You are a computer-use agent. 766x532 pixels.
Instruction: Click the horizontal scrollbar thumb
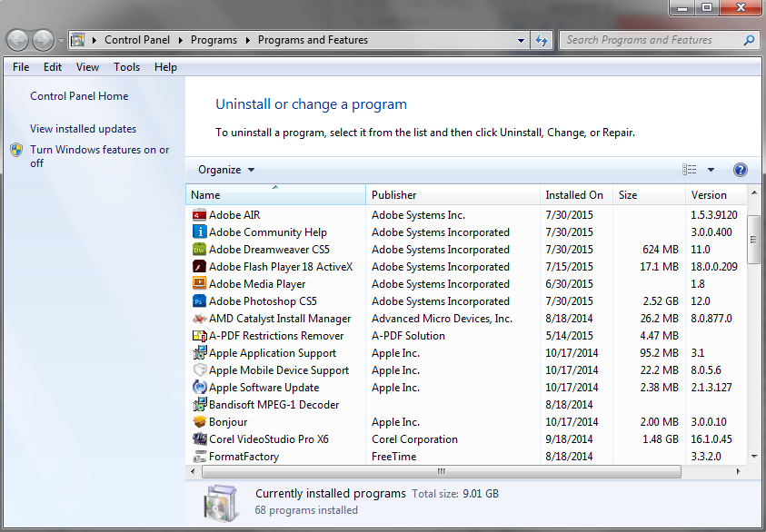[441, 471]
